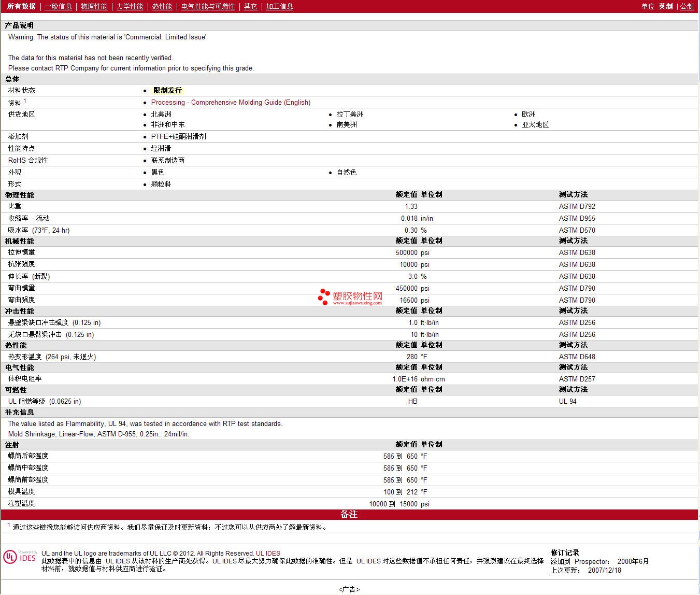Click the 产品说明 section header
Screen dimensions: 700x595
[x=19, y=25]
